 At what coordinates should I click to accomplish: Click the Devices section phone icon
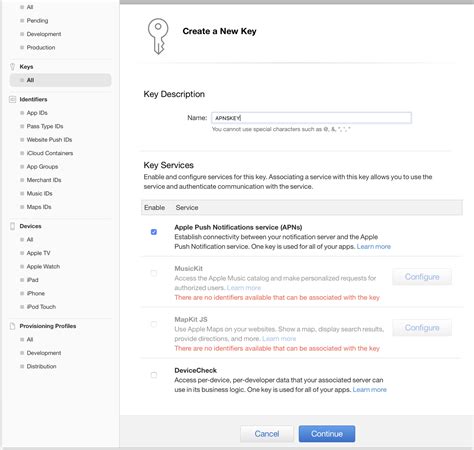pos(13,226)
